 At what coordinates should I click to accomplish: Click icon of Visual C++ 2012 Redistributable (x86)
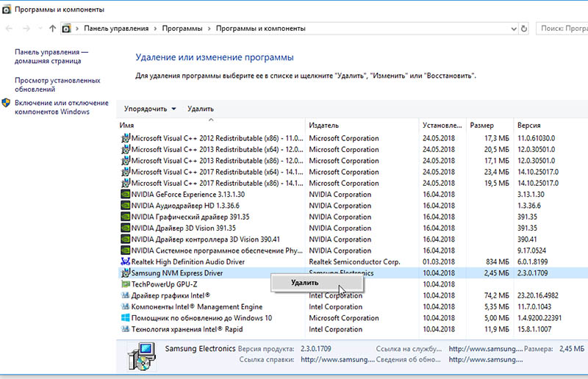tap(125, 138)
